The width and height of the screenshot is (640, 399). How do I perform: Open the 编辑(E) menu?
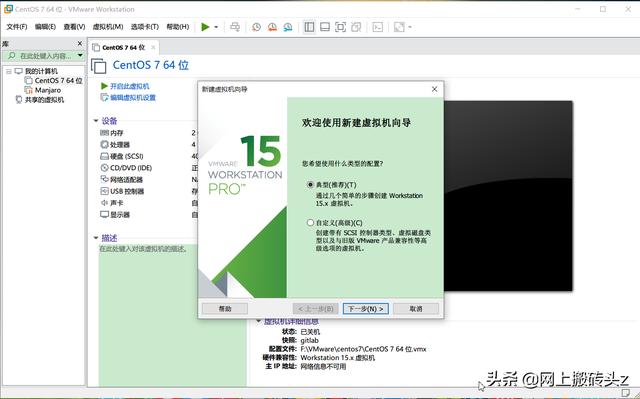tap(45, 27)
